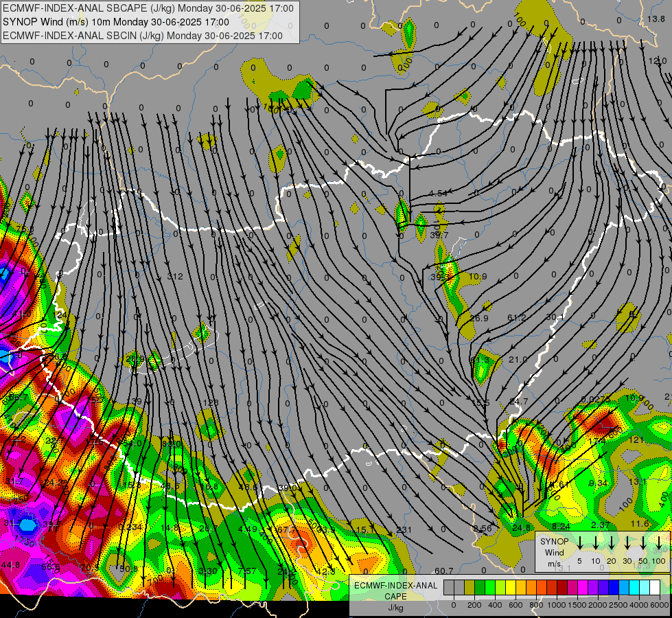Click the 60.7 value near the legend

pyautogui.click(x=443, y=571)
